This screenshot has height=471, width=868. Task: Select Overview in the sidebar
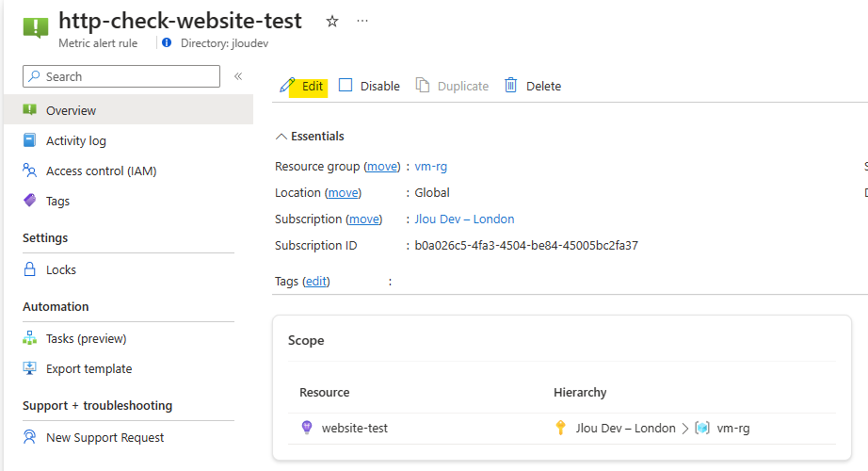click(x=128, y=109)
